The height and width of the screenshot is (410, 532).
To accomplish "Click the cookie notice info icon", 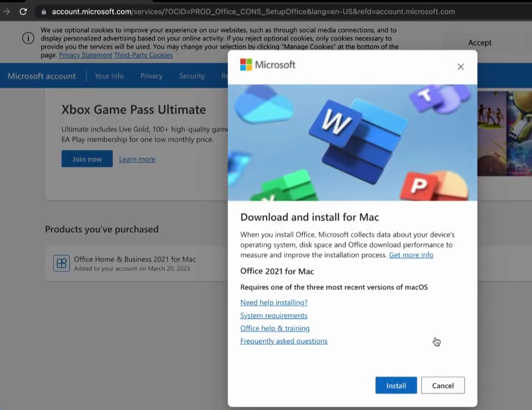I will coord(28,38).
